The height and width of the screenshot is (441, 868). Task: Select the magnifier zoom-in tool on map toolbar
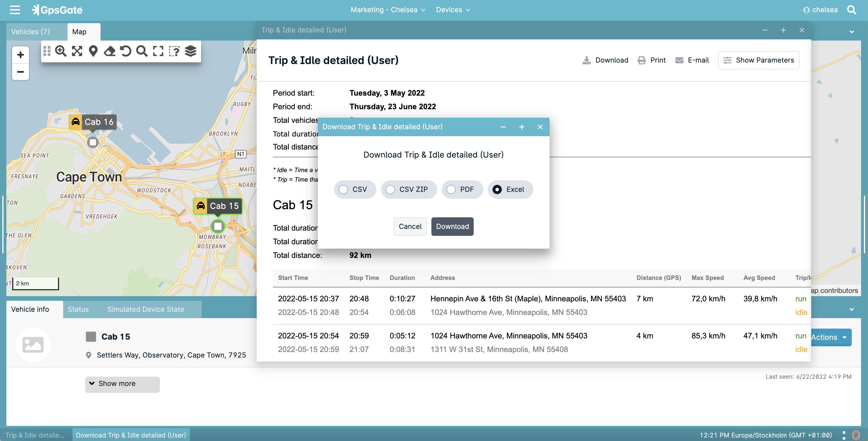click(61, 52)
